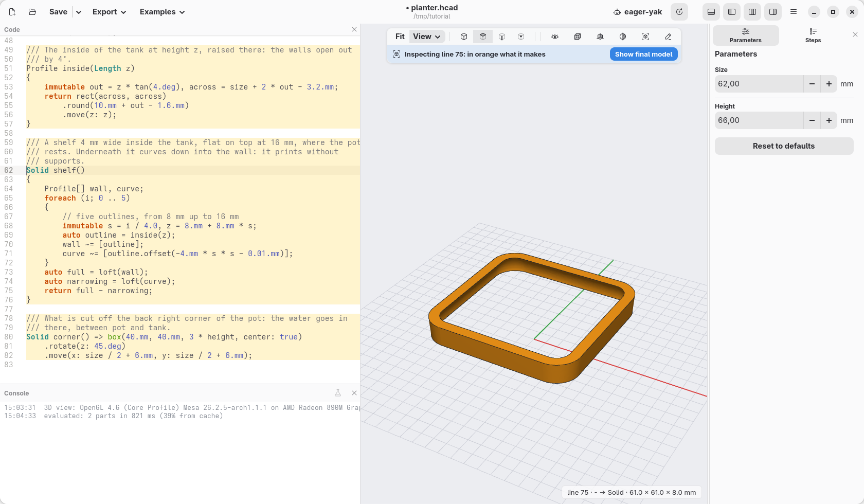Switch to the Parameters tab

point(746,35)
